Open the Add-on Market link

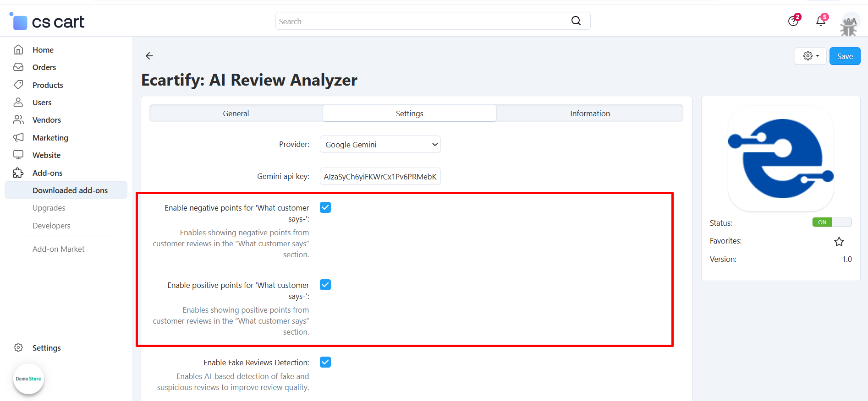(x=58, y=249)
